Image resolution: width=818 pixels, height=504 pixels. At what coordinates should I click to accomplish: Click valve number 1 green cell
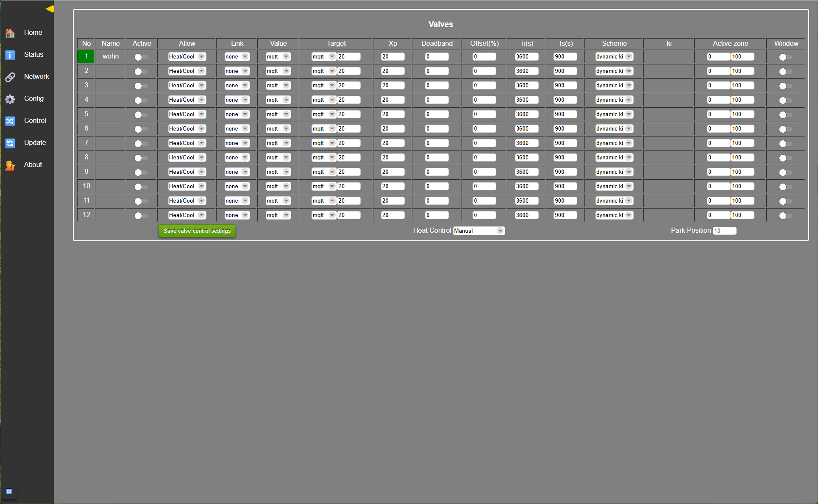86,56
